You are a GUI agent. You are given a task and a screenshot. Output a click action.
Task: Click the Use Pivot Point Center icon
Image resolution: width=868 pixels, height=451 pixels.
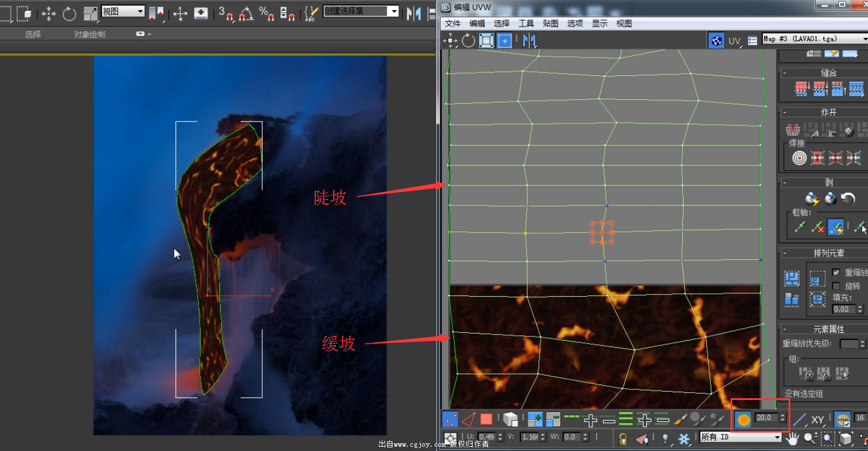pos(156,13)
